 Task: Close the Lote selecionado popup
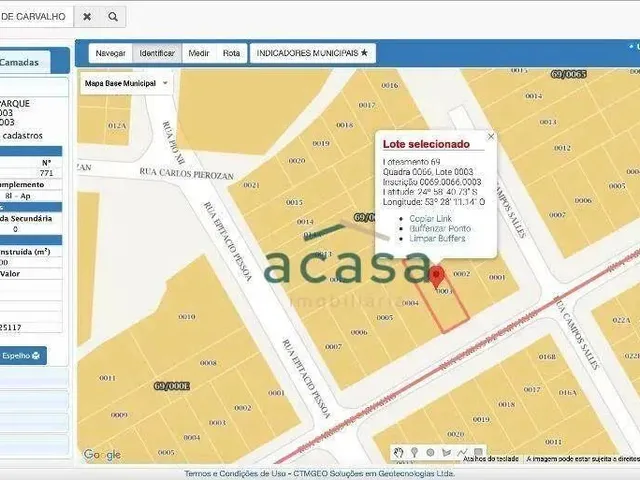[491, 137]
